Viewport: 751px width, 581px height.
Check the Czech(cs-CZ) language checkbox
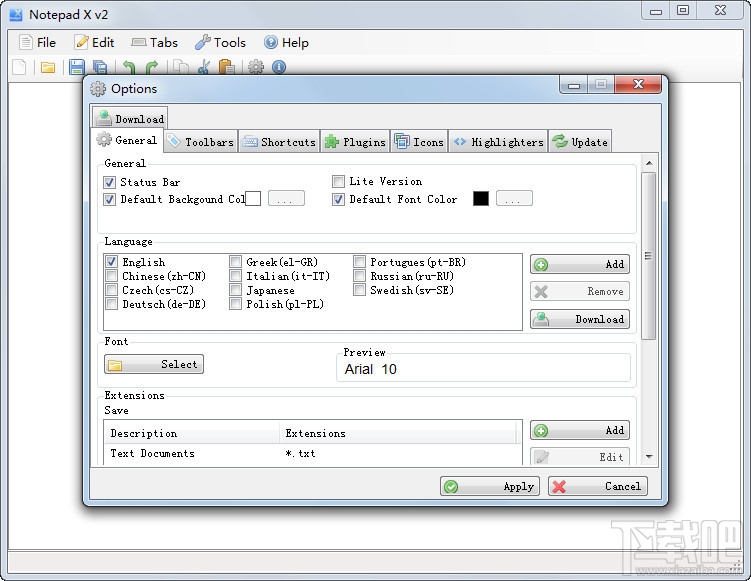[111, 289]
